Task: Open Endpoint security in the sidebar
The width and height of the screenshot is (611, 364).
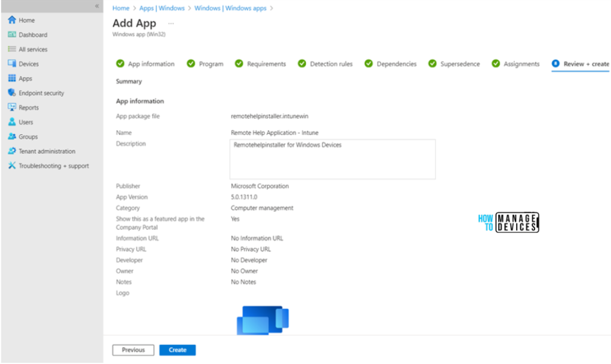Action: pos(41,93)
